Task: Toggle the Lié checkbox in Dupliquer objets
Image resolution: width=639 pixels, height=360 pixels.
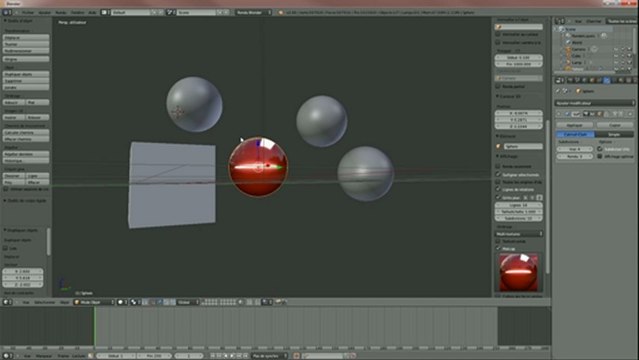Action: click(x=6, y=248)
